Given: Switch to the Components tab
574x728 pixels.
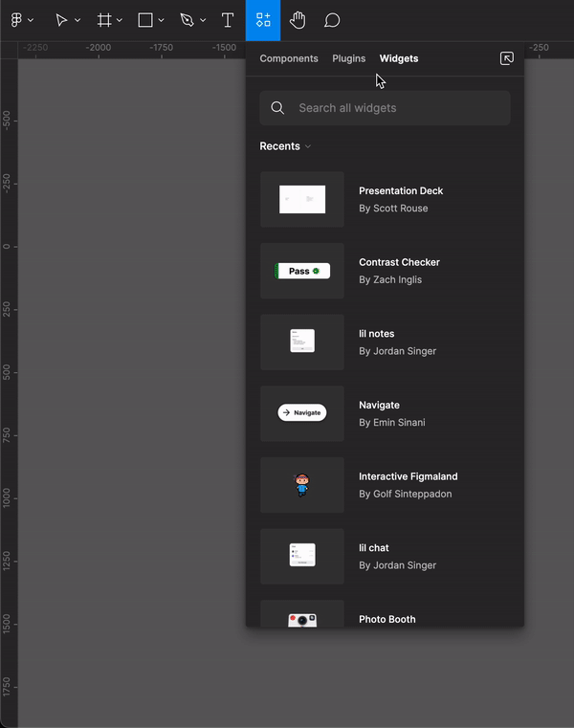Looking at the screenshot, I should click(x=289, y=58).
